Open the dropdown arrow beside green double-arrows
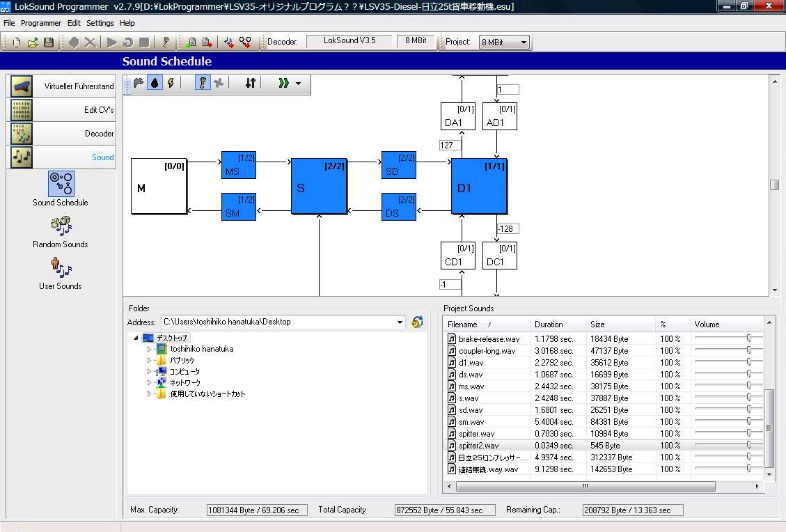The height and width of the screenshot is (532, 786). 298,84
